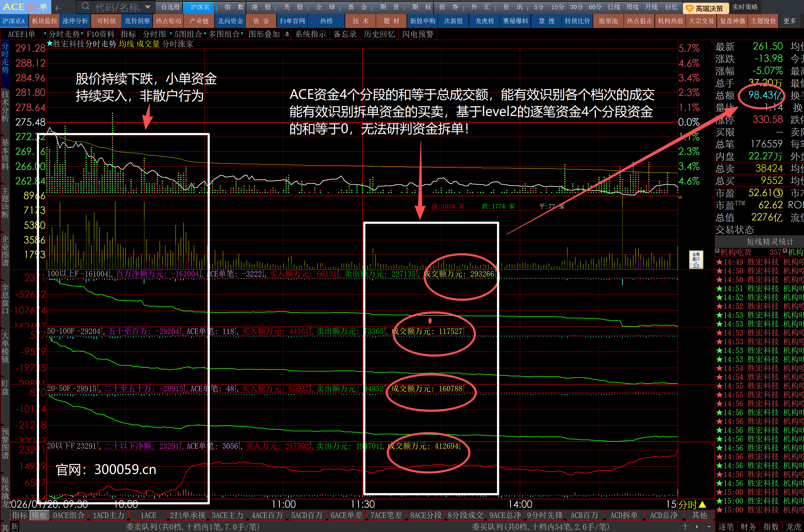Open 闪电预警
The width and height of the screenshot is (804, 532).
click(x=418, y=34)
